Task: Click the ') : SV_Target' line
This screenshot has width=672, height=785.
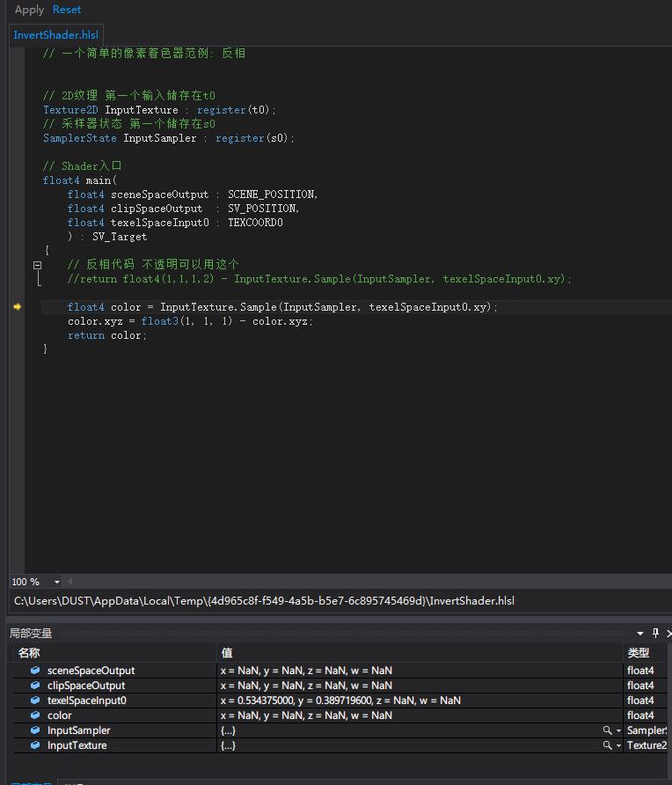Action: (x=107, y=237)
